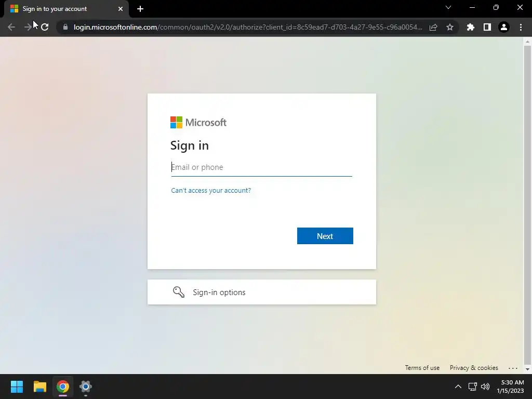Click the key icon beside Sign-in options

click(179, 292)
